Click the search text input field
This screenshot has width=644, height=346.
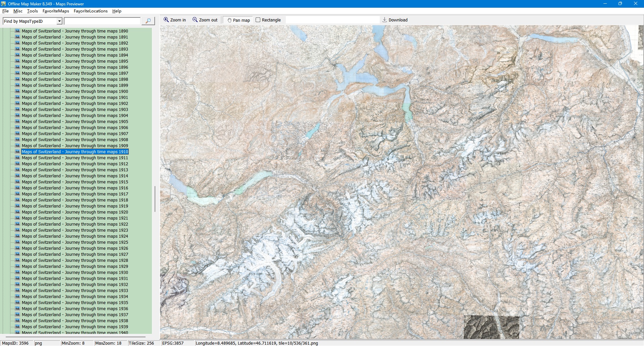[102, 21]
